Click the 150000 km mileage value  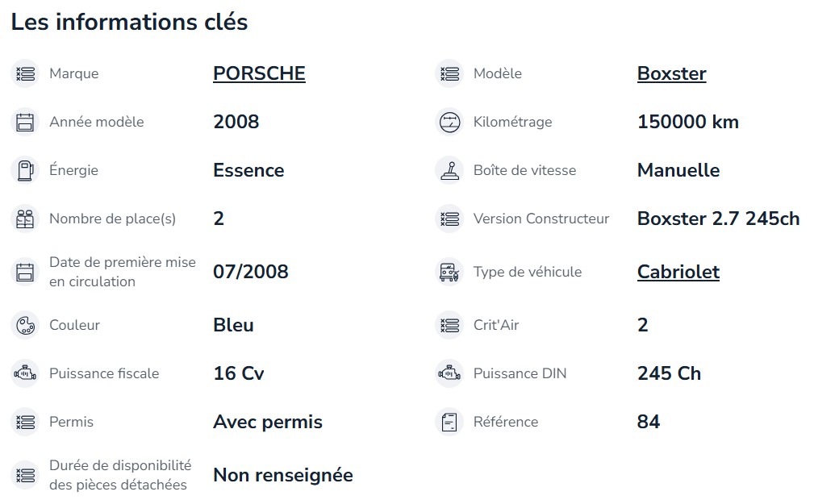click(688, 122)
